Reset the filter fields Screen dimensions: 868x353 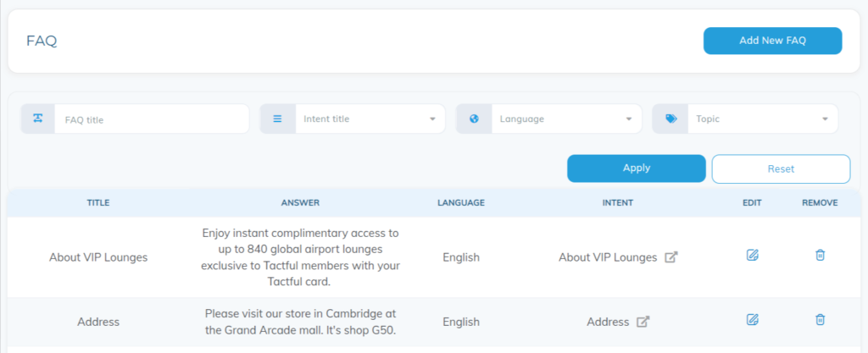[x=781, y=168]
